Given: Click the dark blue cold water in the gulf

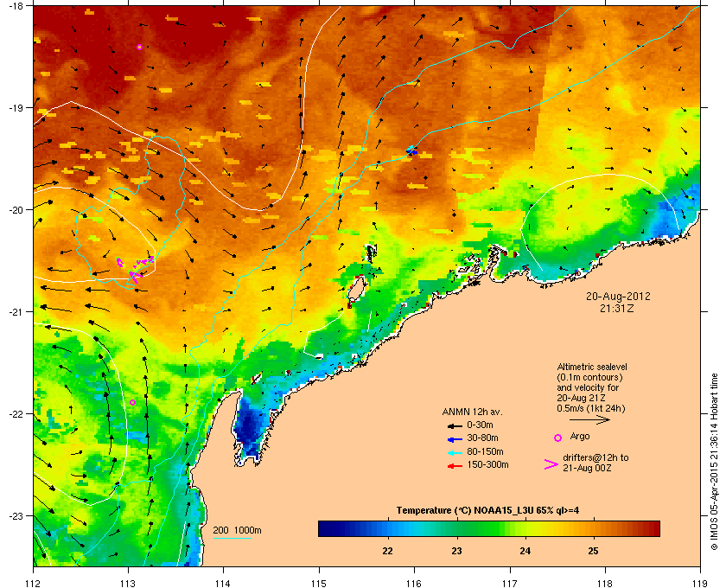Looking at the screenshot, I should (x=249, y=429).
